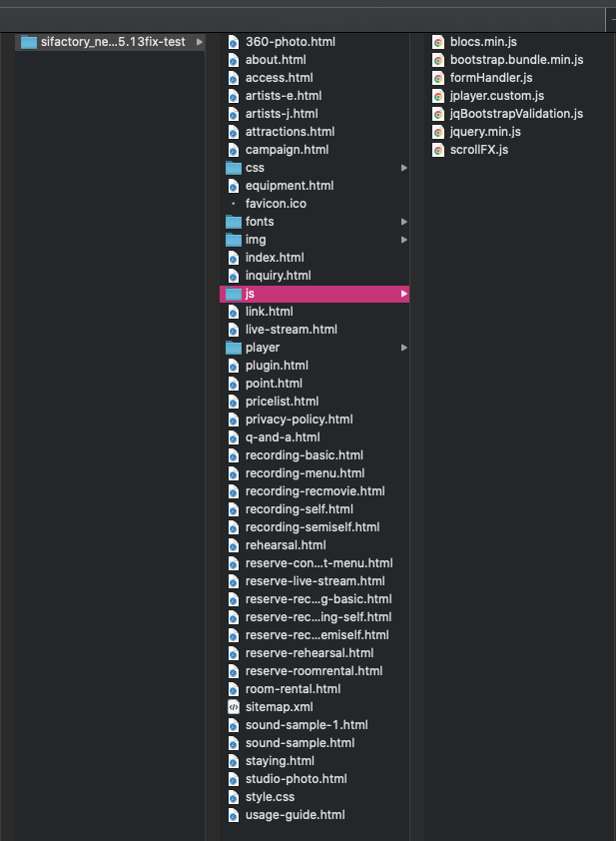Viewport: 616px width, 841px height.
Task: Select room-rental.html file name
Action: (293, 689)
